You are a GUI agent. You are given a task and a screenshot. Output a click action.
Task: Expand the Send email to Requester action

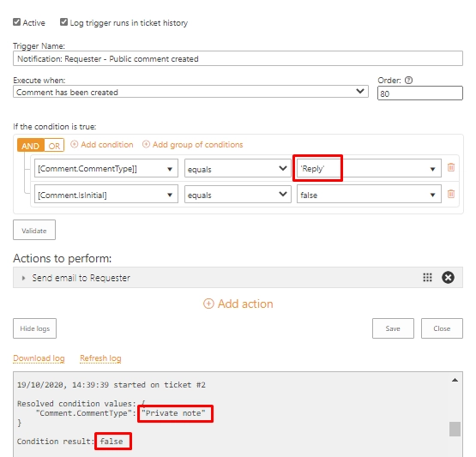tap(23, 278)
